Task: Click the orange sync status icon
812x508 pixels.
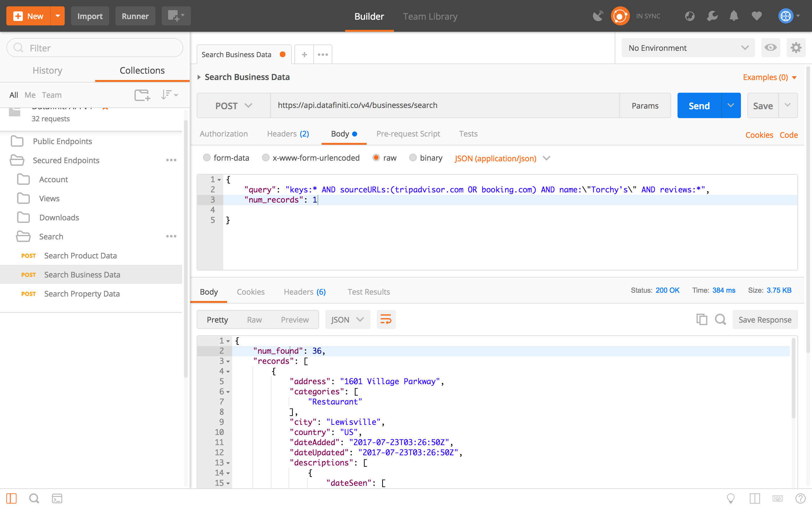Action: pyautogui.click(x=620, y=16)
